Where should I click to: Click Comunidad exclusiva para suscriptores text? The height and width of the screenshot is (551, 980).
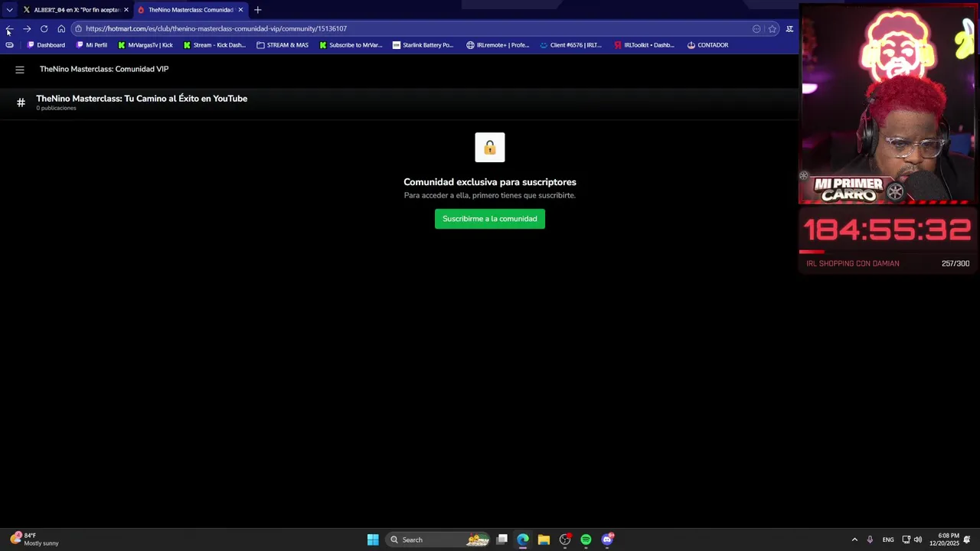pyautogui.click(x=490, y=182)
